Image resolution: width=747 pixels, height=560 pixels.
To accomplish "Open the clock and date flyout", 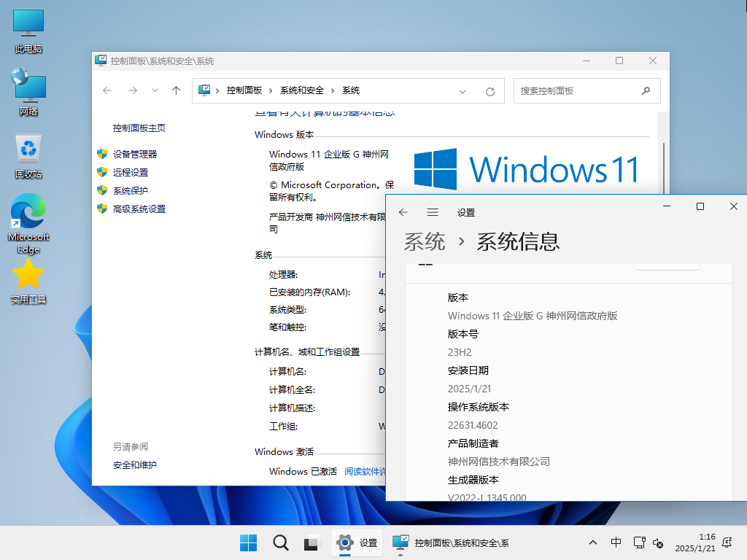I will pos(695,542).
